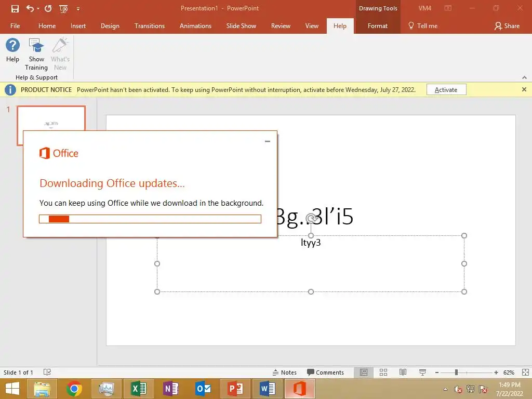Switch to the Home tab

coord(47,26)
